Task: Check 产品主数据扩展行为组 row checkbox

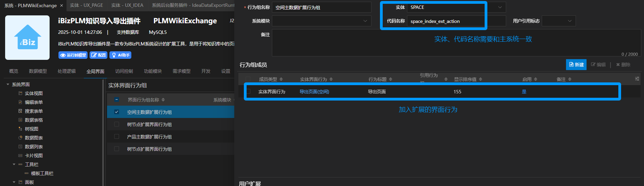Action: pyautogui.click(x=117, y=136)
